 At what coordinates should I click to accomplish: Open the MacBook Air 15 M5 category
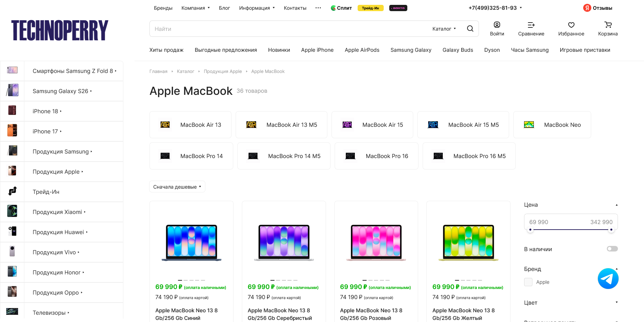click(463, 125)
